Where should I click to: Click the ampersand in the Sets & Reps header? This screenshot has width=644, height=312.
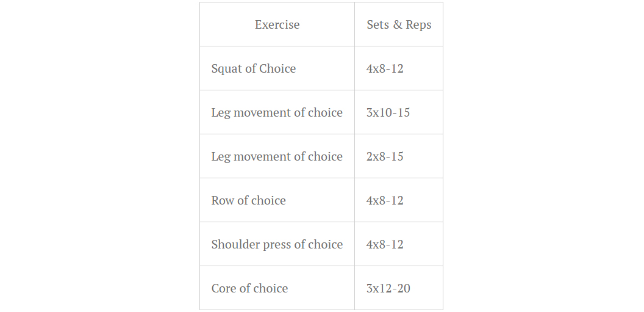pyautogui.click(x=397, y=24)
